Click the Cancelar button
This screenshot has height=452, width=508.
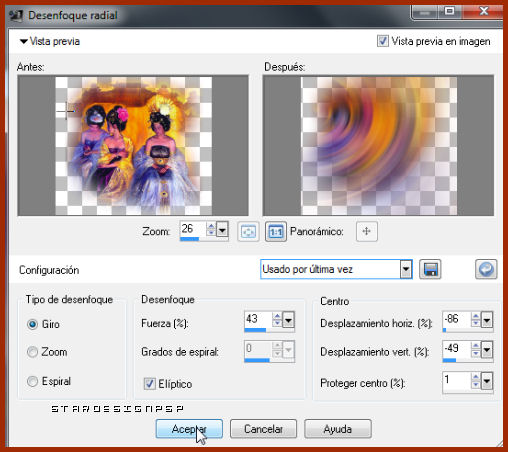tap(263, 429)
